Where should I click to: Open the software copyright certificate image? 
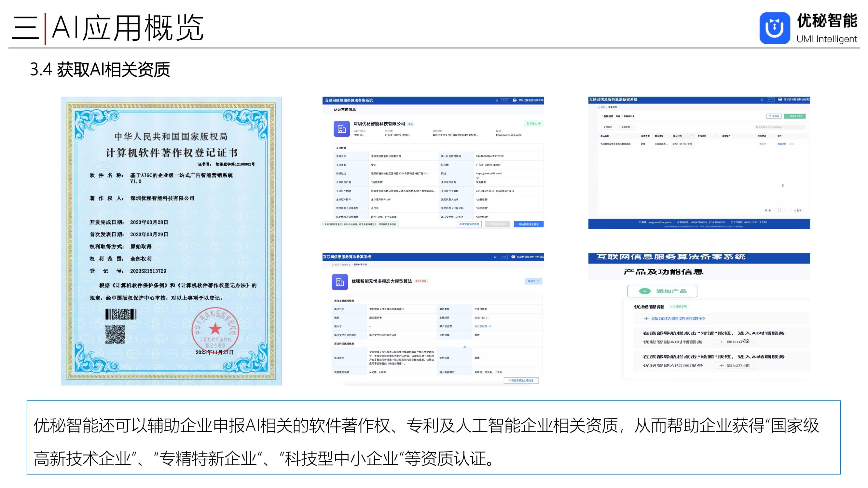click(171, 241)
